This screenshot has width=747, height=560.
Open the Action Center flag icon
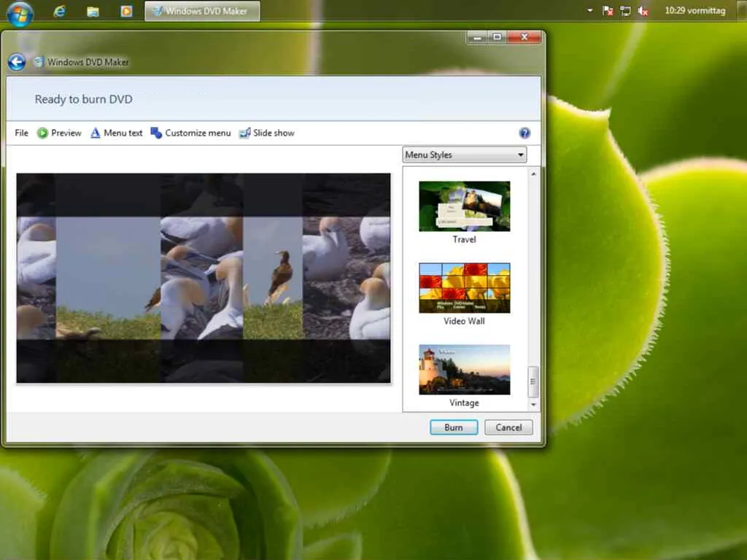pyautogui.click(x=608, y=11)
